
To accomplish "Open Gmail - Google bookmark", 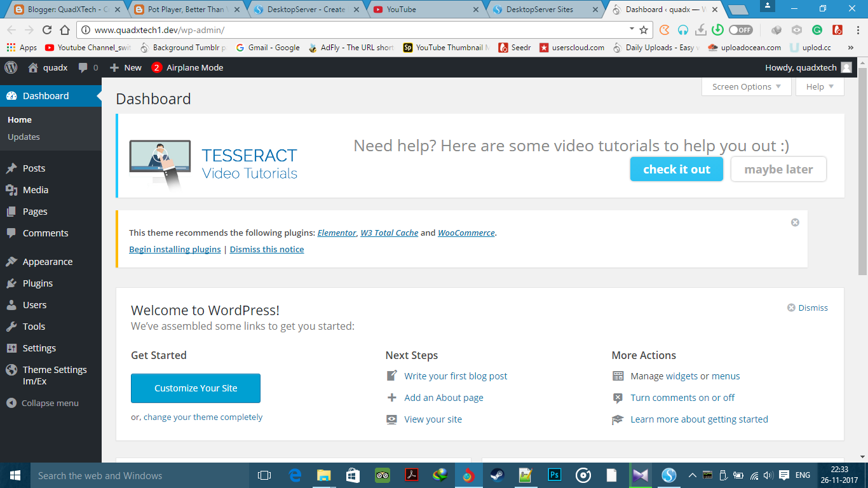I will (x=268, y=48).
